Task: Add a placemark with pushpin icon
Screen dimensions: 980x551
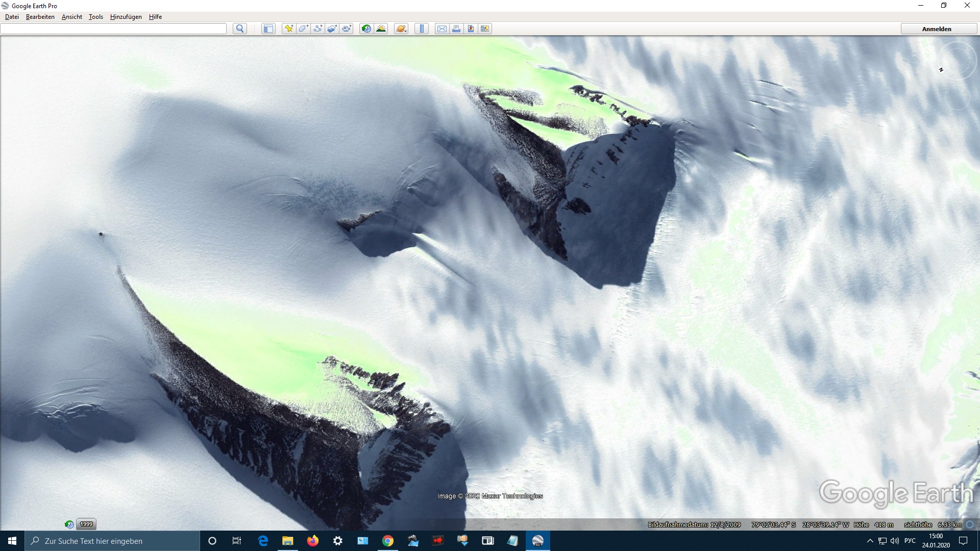Action: 289,29
